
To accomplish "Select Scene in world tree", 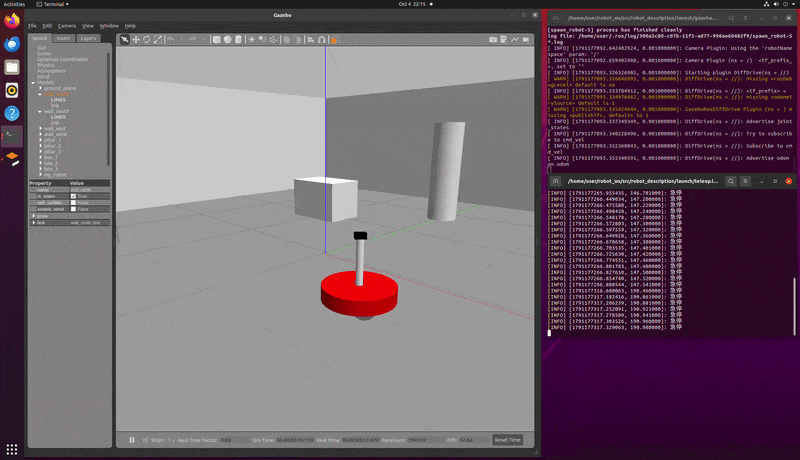I will 44,54.
